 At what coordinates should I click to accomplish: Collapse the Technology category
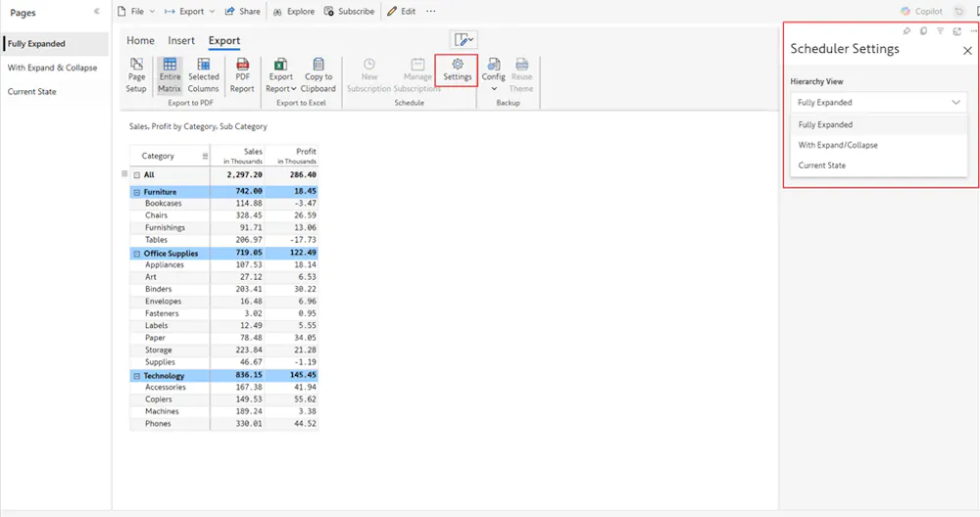tap(137, 377)
